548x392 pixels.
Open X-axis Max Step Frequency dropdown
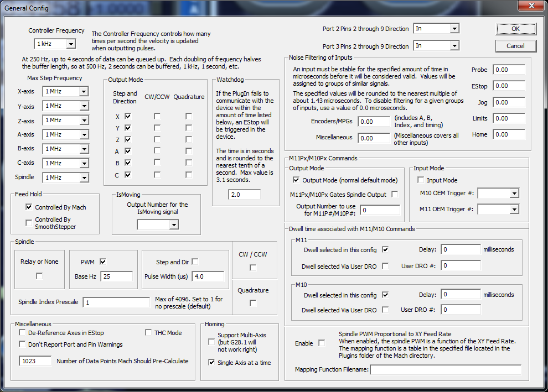tap(65, 91)
